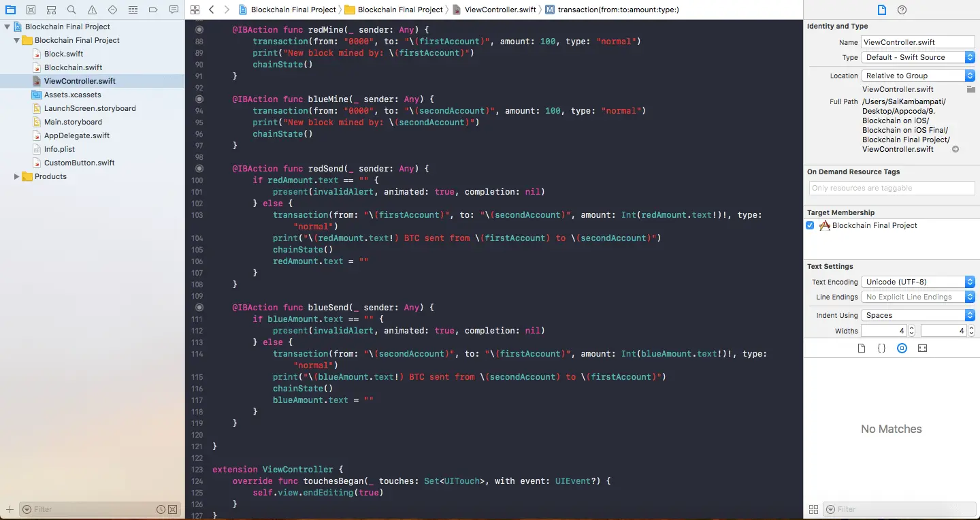This screenshot has height=520, width=980.
Task: Open the Project navigator folder icon
Action: pos(10,10)
